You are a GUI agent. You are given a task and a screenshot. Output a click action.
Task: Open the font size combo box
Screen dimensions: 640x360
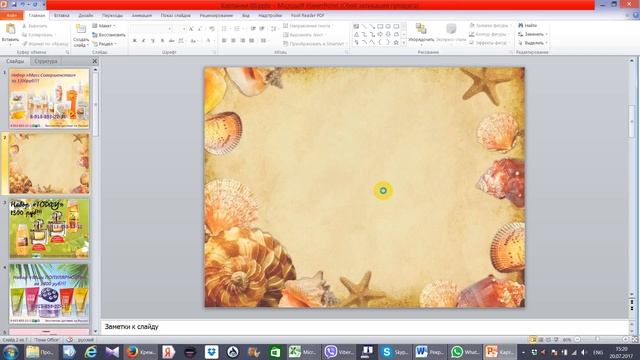coord(180,29)
